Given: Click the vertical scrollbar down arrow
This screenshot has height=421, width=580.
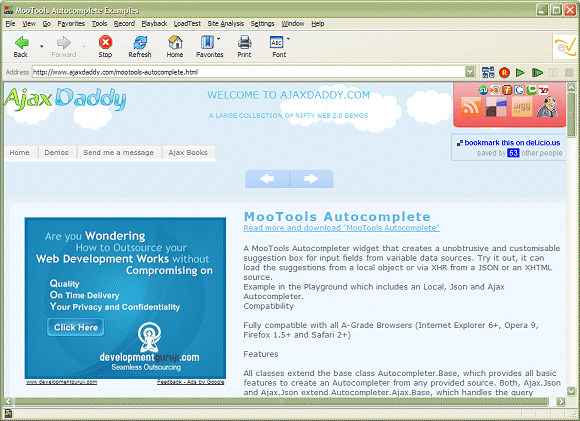Looking at the screenshot, I should point(571,391).
